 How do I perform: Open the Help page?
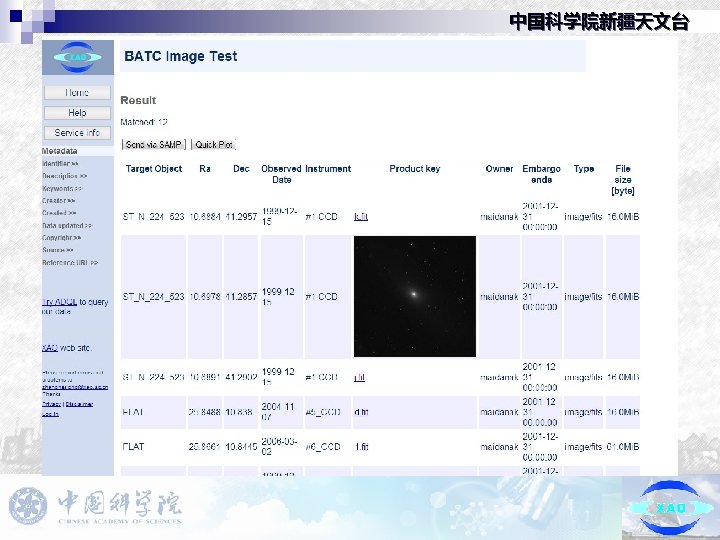[x=77, y=112]
